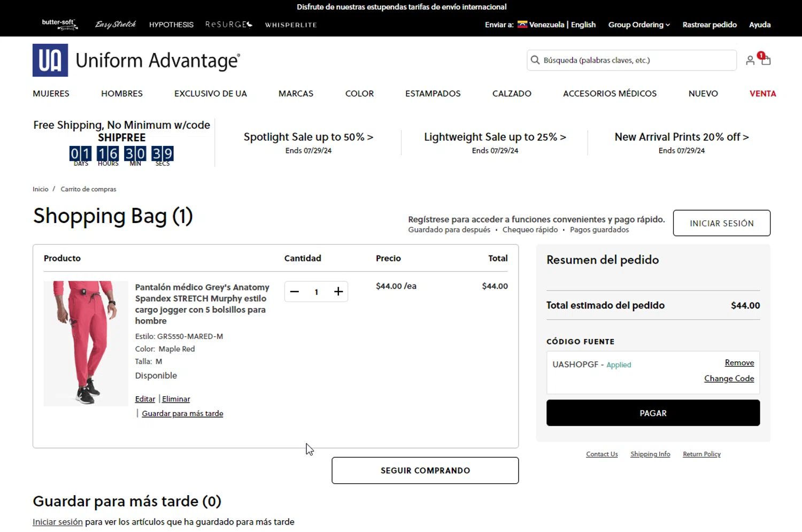Click the SEGUIR COMPRANDO button

[x=425, y=471]
